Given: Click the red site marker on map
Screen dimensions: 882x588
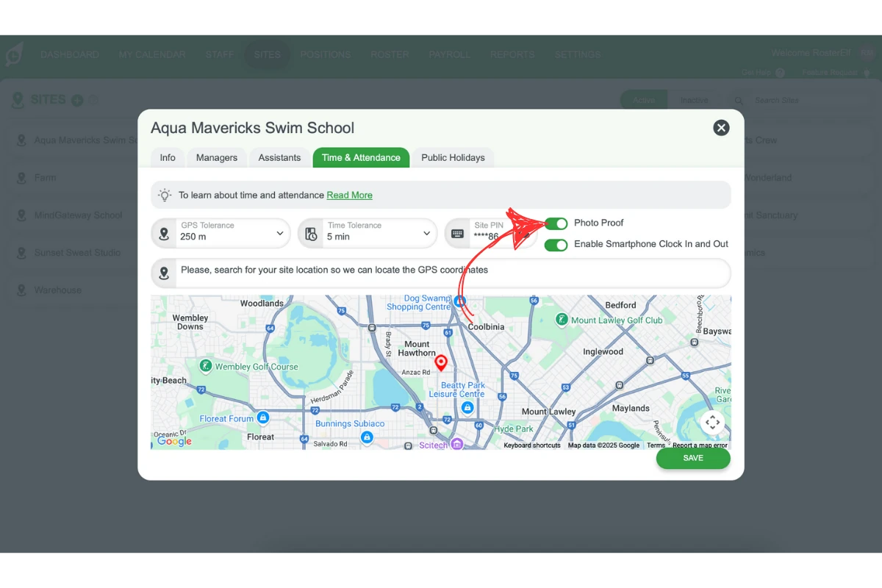Looking at the screenshot, I should point(441,362).
